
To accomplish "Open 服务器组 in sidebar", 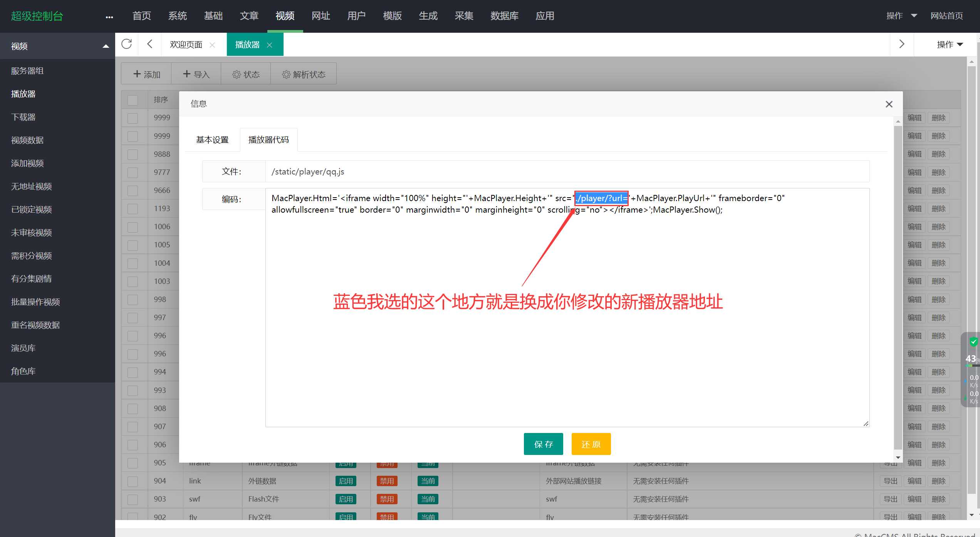I will pyautogui.click(x=27, y=71).
